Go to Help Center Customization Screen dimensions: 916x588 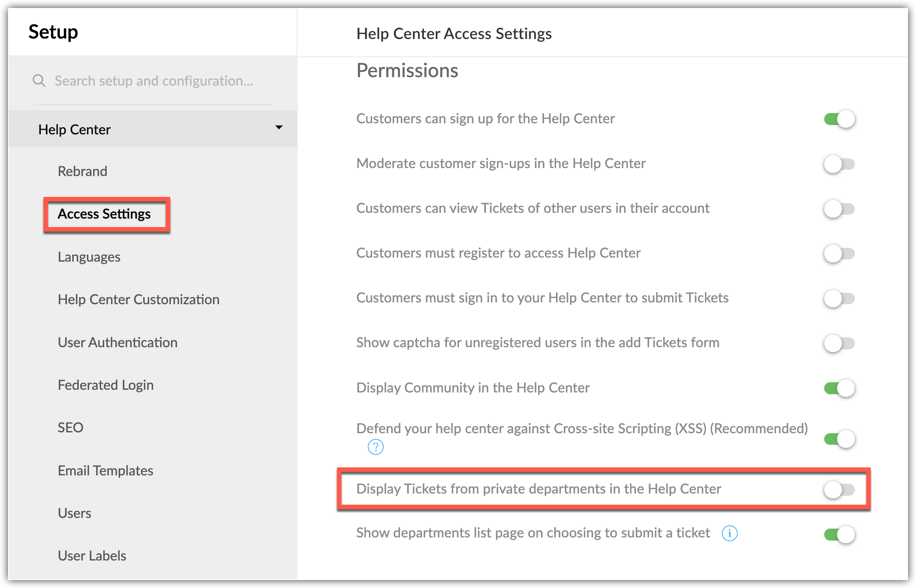138,299
